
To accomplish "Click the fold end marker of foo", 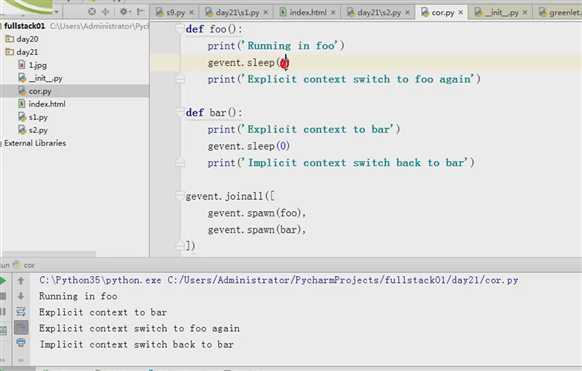I will pyautogui.click(x=180, y=79).
